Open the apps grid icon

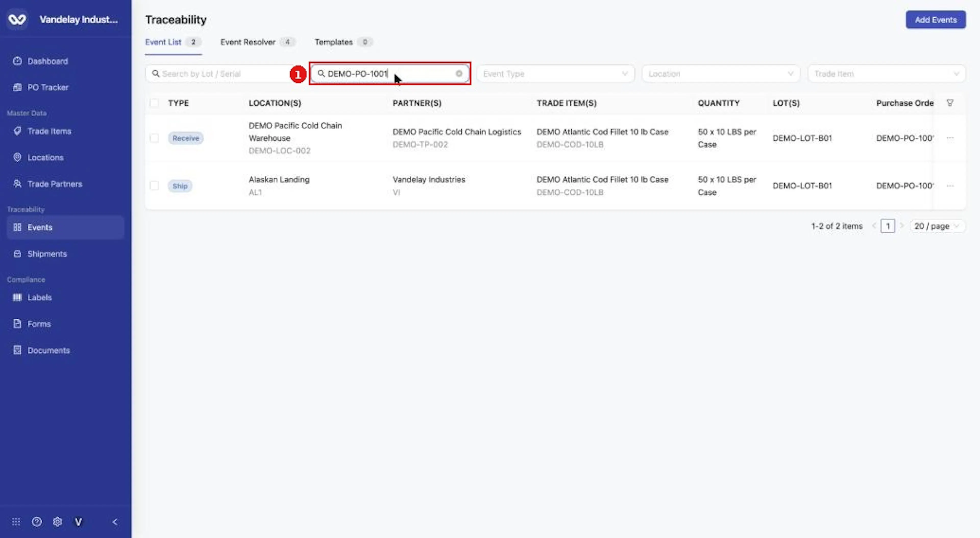(x=16, y=522)
